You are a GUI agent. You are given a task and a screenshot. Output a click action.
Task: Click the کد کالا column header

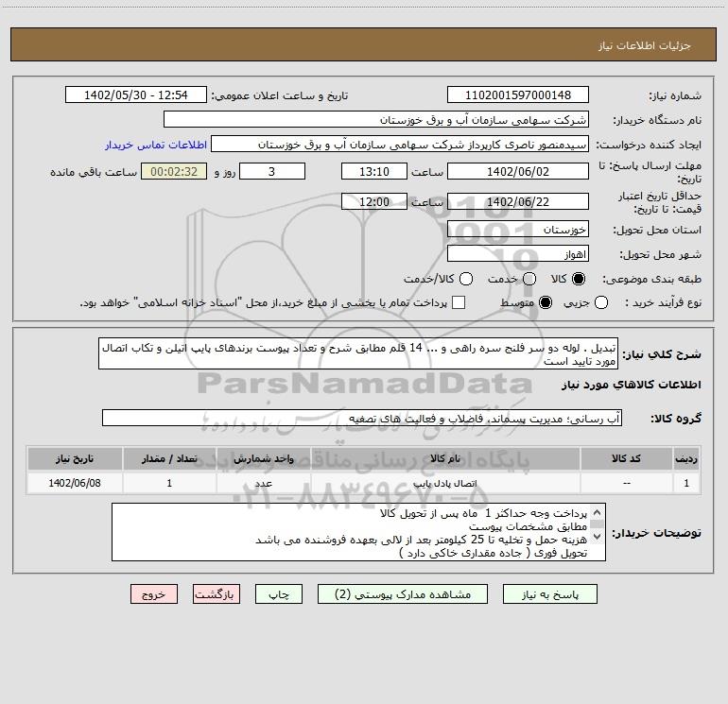click(x=626, y=458)
